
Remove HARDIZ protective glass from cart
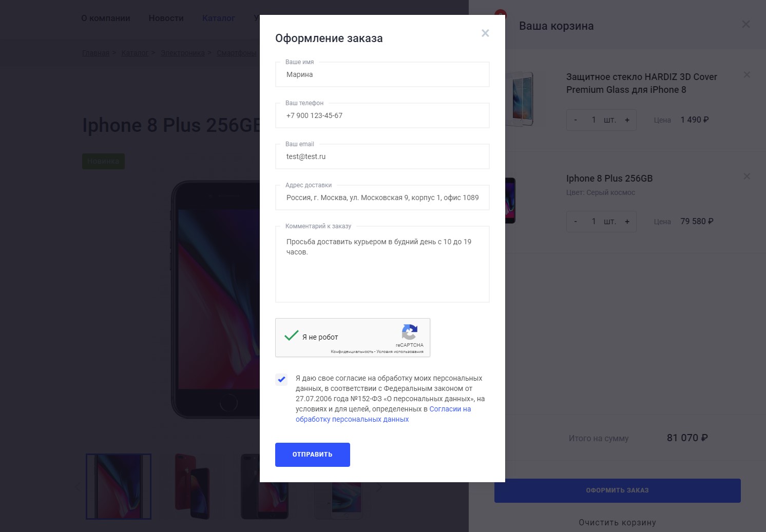click(x=747, y=75)
